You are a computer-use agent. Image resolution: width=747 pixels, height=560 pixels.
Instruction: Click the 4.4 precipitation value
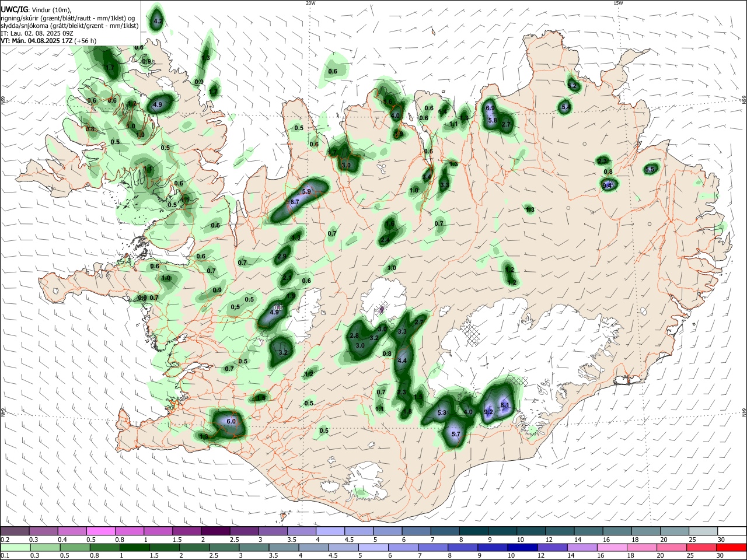(x=402, y=361)
